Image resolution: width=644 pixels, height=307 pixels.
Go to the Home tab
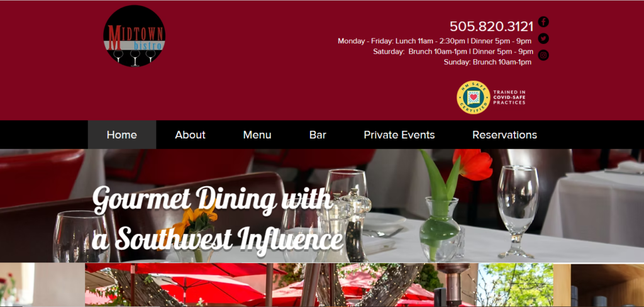tap(122, 135)
